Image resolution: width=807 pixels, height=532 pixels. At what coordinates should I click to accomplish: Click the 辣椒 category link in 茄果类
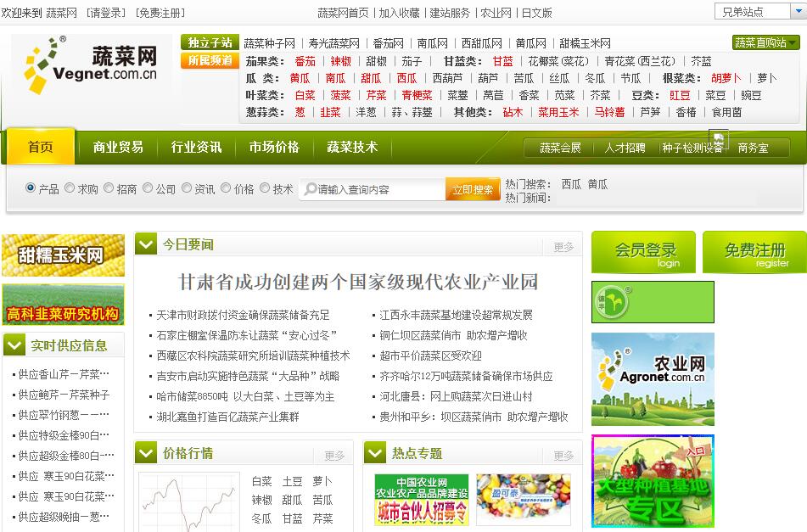click(341, 61)
